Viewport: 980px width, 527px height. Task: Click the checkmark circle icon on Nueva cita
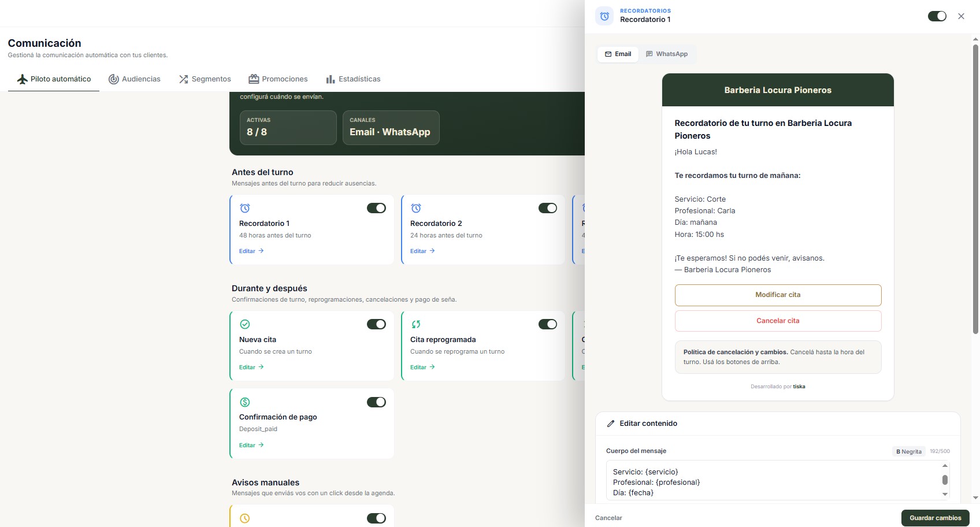point(245,324)
